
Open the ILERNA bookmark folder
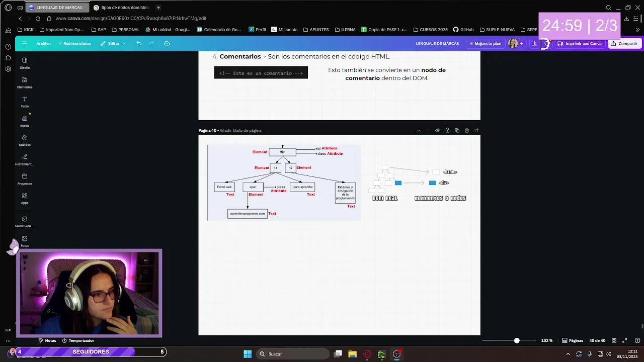coord(345,30)
